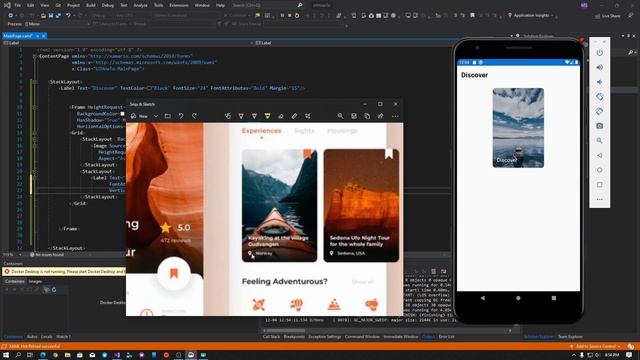Click New snip in Snip & Sketch
The image size is (640, 360).
coord(140,116)
